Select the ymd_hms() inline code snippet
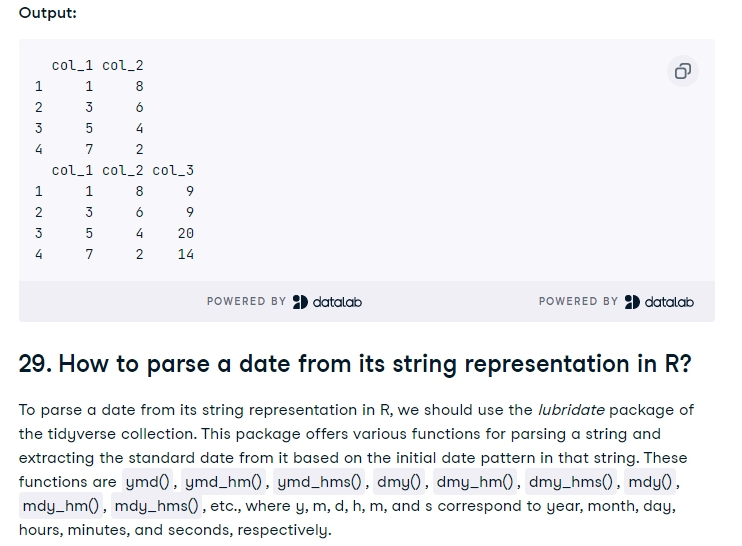742x546 pixels. pos(319,482)
